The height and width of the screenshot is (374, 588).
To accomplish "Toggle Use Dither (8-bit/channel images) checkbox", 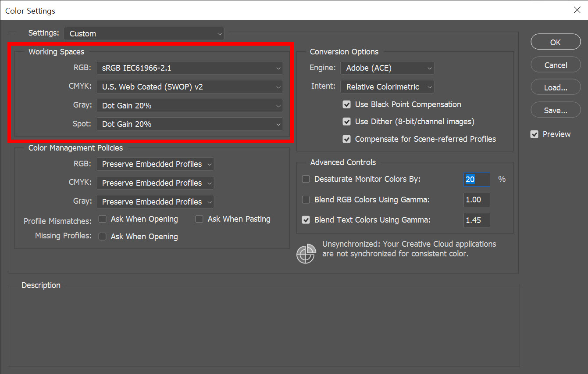I will (347, 122).
